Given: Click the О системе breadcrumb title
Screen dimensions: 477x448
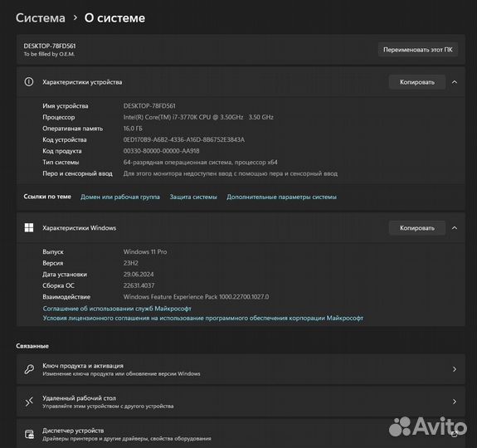Looking at the screenshot, I should [114, 18].
